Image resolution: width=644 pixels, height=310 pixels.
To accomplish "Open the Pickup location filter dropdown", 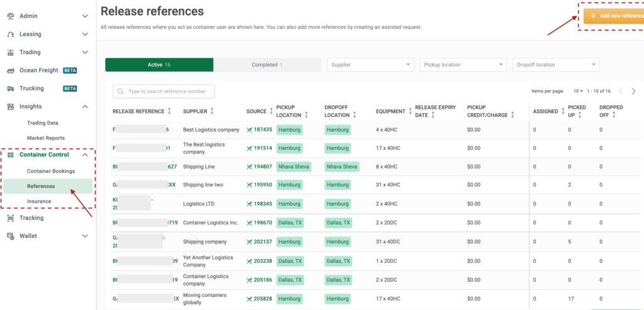I will tap(464, 65).
